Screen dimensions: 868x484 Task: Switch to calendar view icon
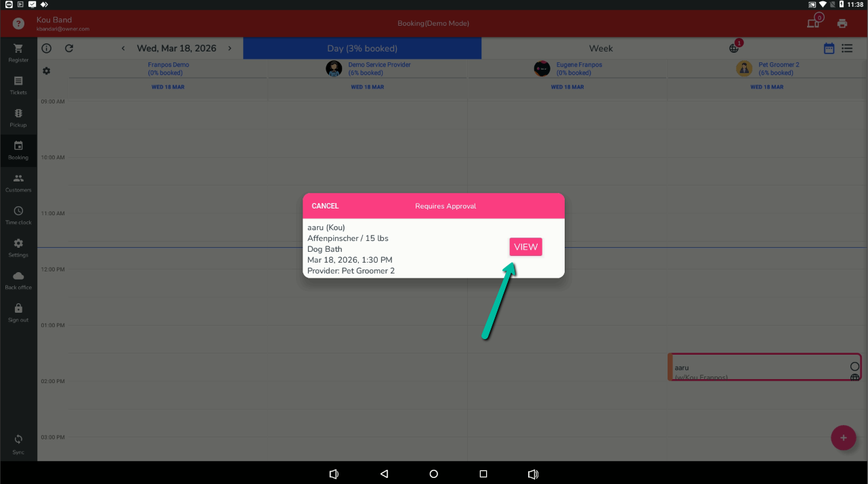[x=829, y=48]
